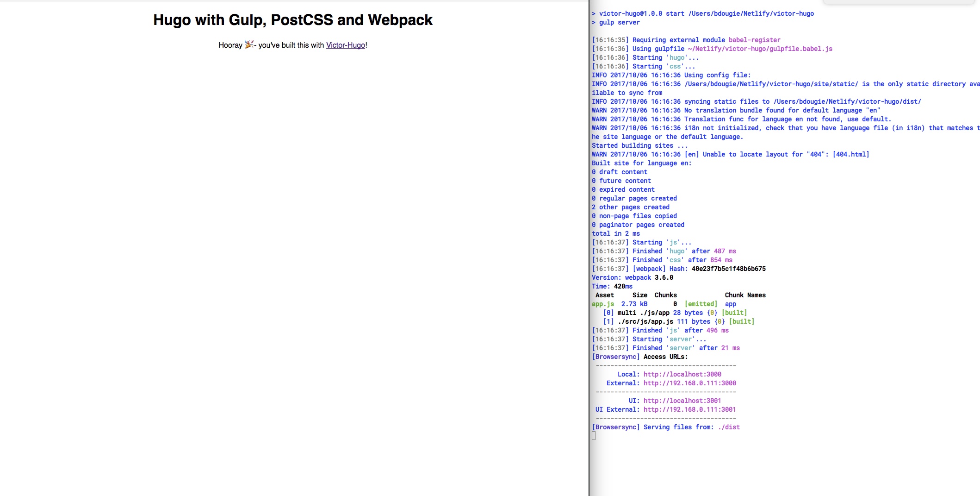Image resolution: width=980 pixels, height=496 pixels.
Task: Click the webpack hash 40e23f7b5c1f48b6b675
Action: 729,269
